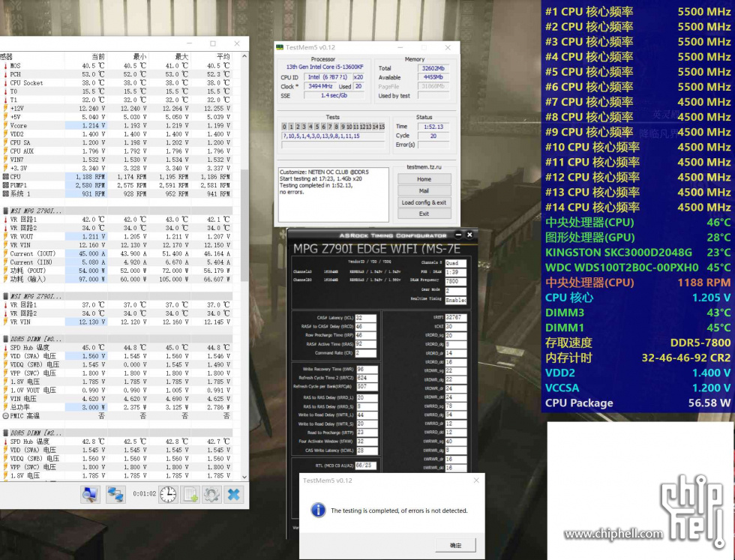This screenshot has width=735, height=560.
Task: Close the ASRock Timing Configurator window
Action: (x=469, y=235)
